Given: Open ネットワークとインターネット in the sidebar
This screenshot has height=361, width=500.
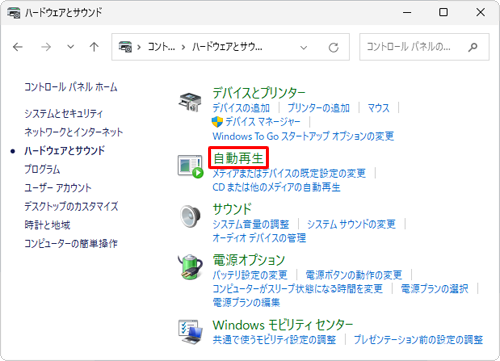Looking at the screenshot, I should [x=74, y=132].
